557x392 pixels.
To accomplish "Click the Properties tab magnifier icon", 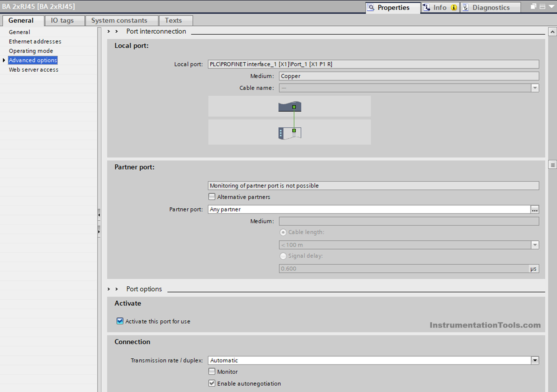I will pyautogui.click(x=371, y=7).
